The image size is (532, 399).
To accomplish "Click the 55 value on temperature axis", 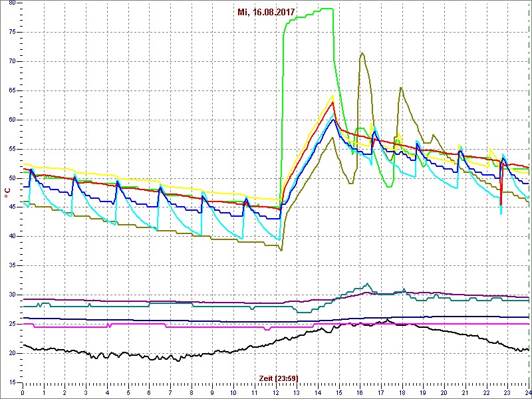I will point(11,149).
